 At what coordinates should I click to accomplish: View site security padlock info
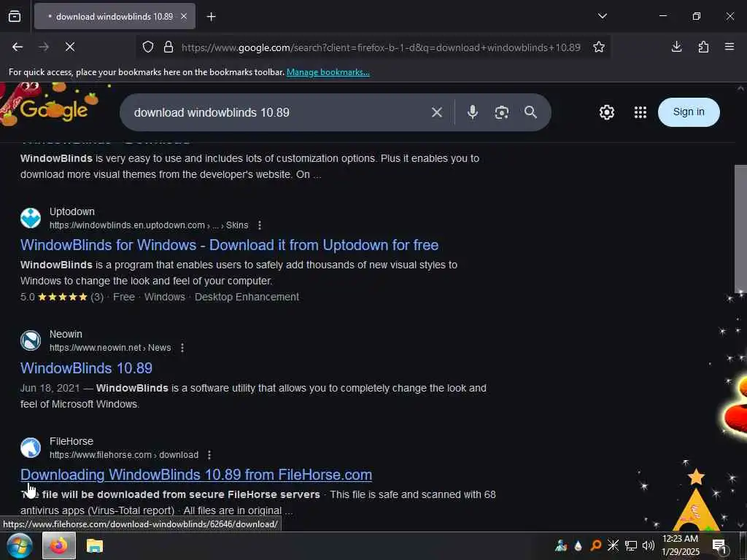169,47
